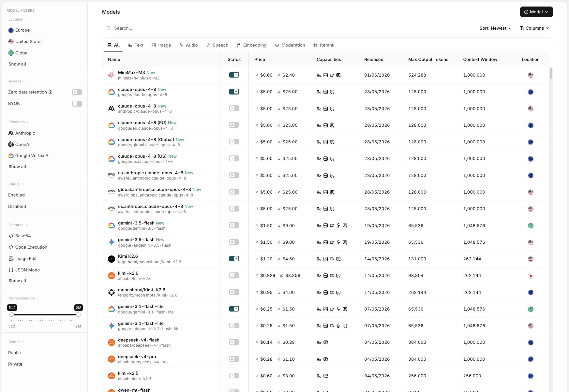This screenshot has height=392, width=569.
Task: Filter by Global location
Action: click(x=19, y=53)
